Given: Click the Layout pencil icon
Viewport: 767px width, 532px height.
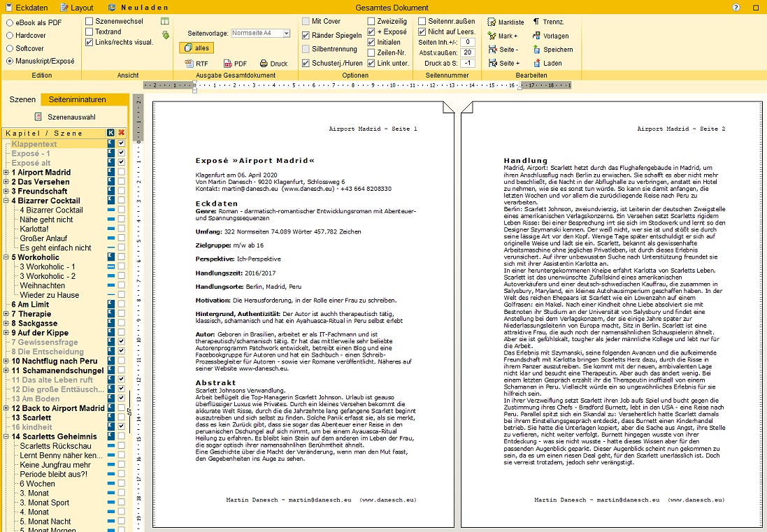Looking at the screenshot, I should [x=64, y=7].
